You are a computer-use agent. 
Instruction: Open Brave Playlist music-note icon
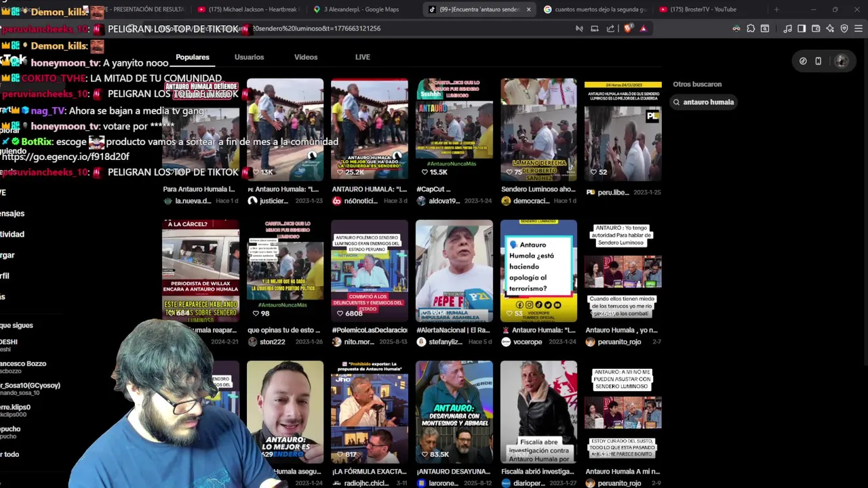[x=787, y=28]
